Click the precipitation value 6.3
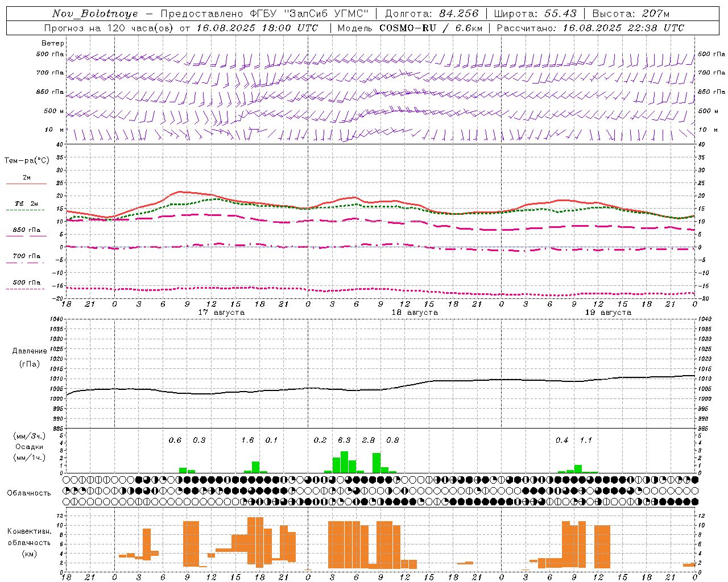This screenshot has height=582, width=728. [344, 440]
